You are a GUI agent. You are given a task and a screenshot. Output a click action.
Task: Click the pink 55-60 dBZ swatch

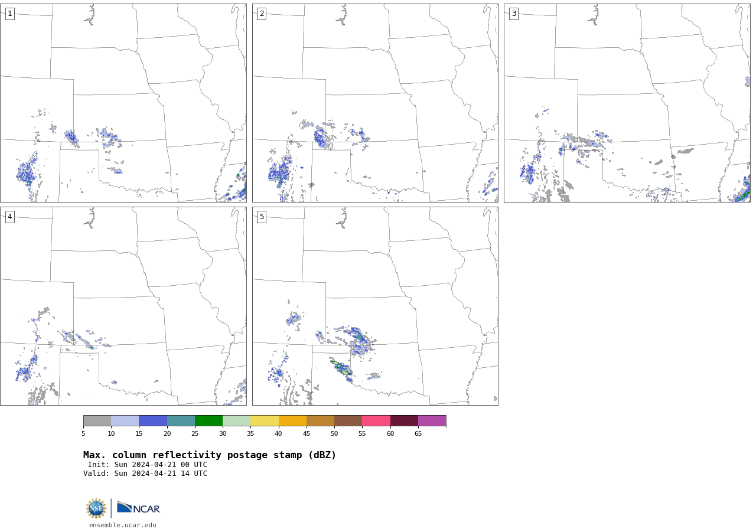coord(376,420)
